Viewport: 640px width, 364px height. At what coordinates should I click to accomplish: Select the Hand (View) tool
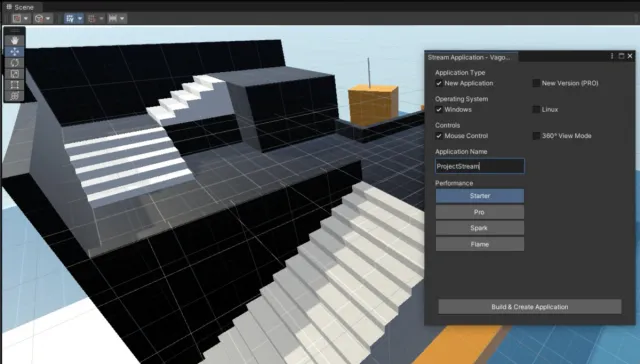click(15, 40)
